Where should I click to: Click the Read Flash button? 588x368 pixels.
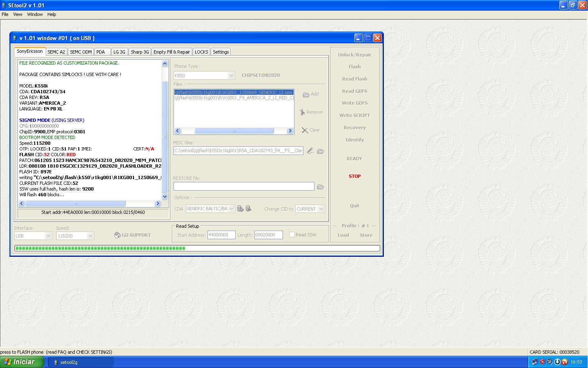point(354,79)
